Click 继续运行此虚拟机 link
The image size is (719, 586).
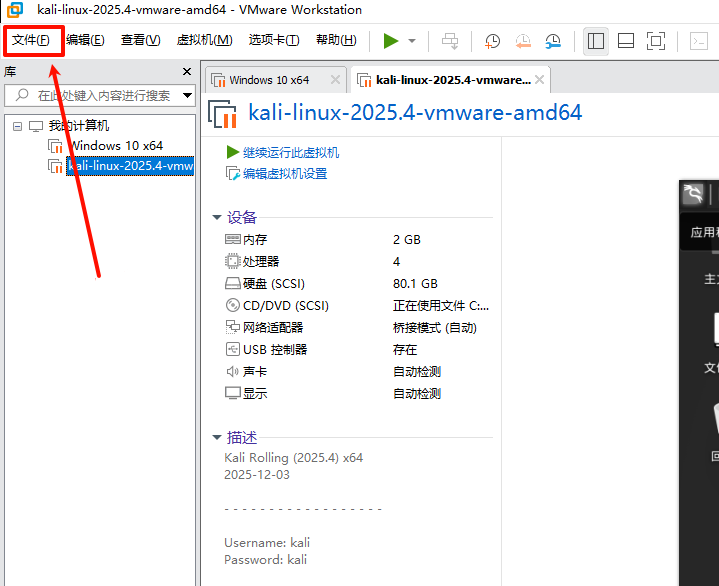[x=291, y=153]
